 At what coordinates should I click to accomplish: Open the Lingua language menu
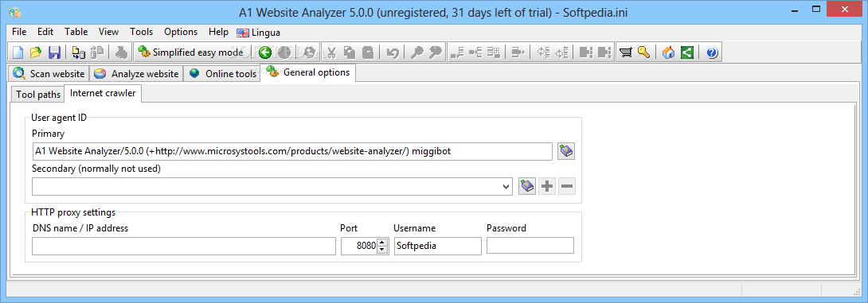point(259,32)
